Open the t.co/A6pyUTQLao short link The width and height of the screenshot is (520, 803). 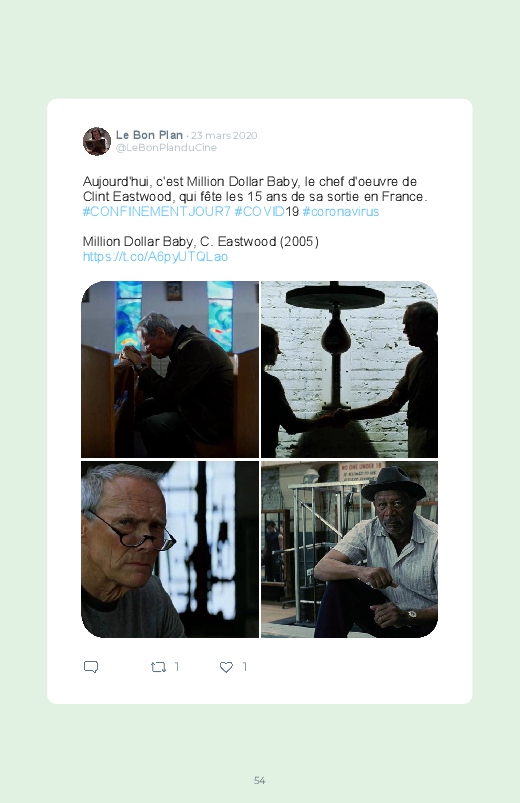tap(155, 257)
